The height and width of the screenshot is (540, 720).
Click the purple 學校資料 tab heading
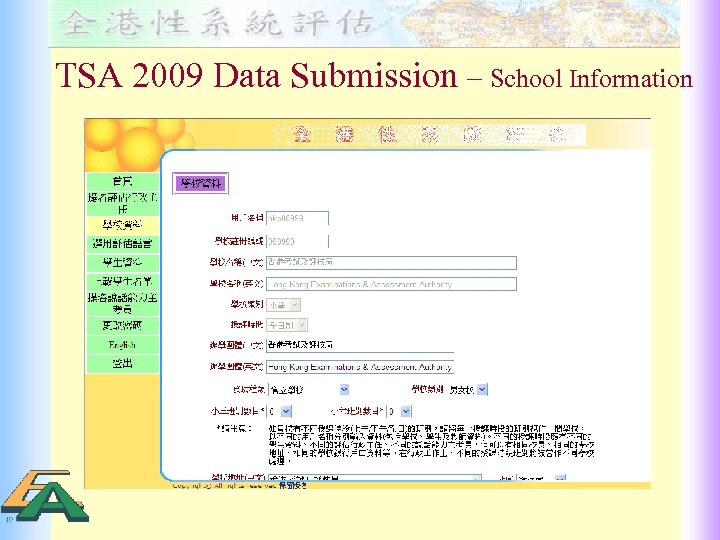coord(200,184)
